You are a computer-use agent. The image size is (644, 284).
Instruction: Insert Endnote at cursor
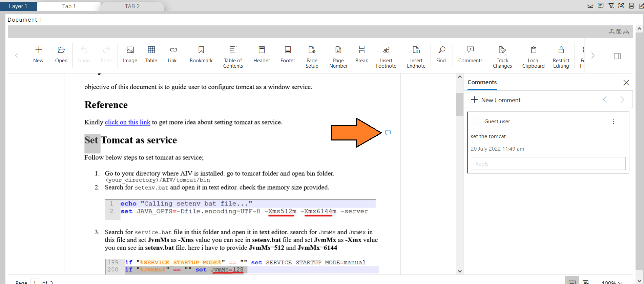[x=416, y=57]
